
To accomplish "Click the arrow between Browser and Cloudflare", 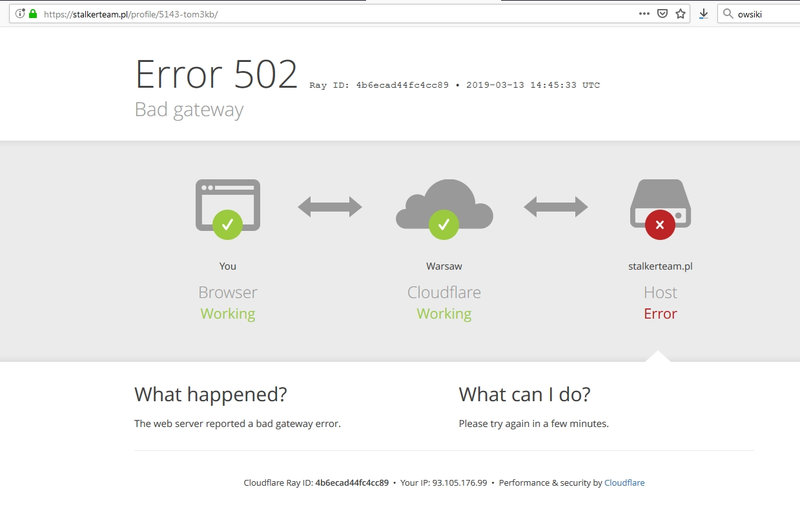I will pyautogui.click(x=330, y=207).
